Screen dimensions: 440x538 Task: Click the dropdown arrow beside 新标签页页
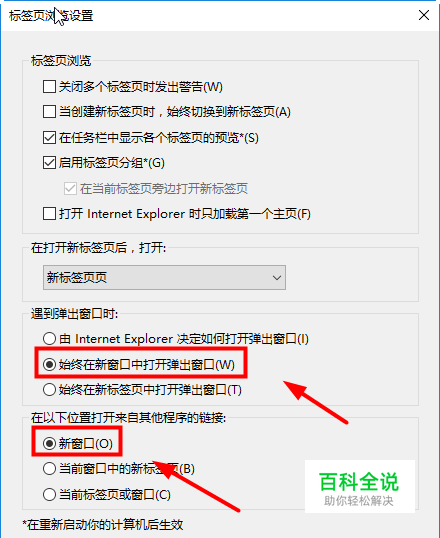(x=277, y=278)
